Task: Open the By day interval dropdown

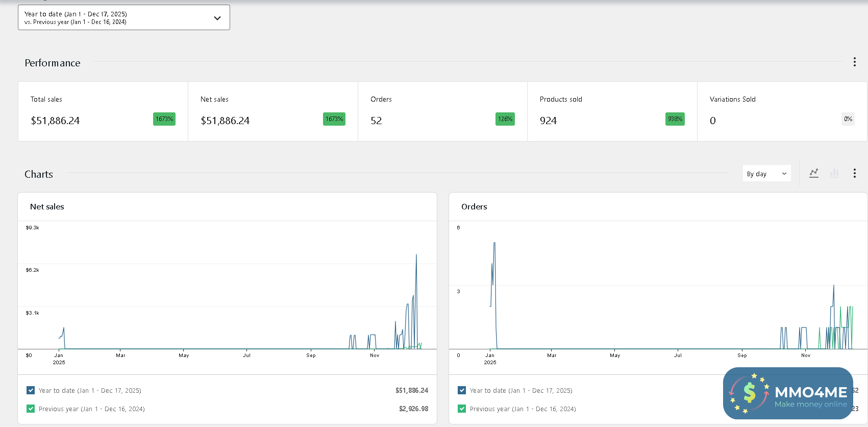Action: 766,174
